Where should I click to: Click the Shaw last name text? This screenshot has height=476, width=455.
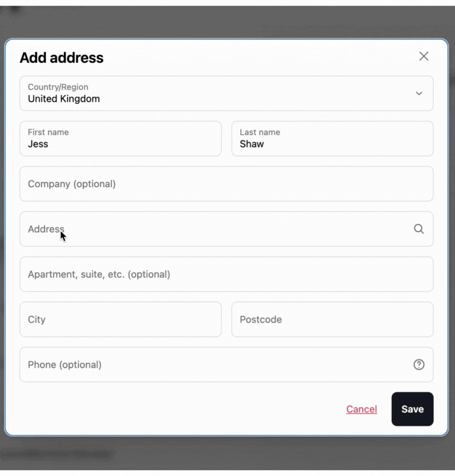tap(252, 144)
